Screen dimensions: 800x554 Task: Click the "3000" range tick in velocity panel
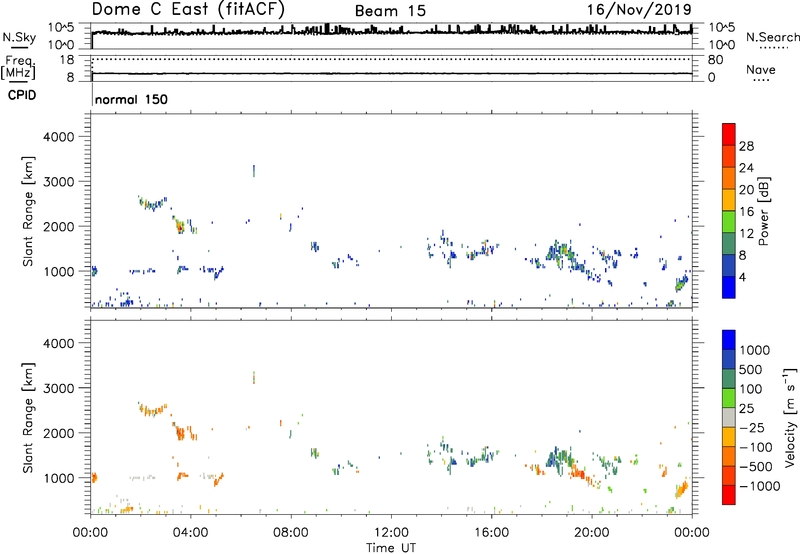(x=58, y=388)
